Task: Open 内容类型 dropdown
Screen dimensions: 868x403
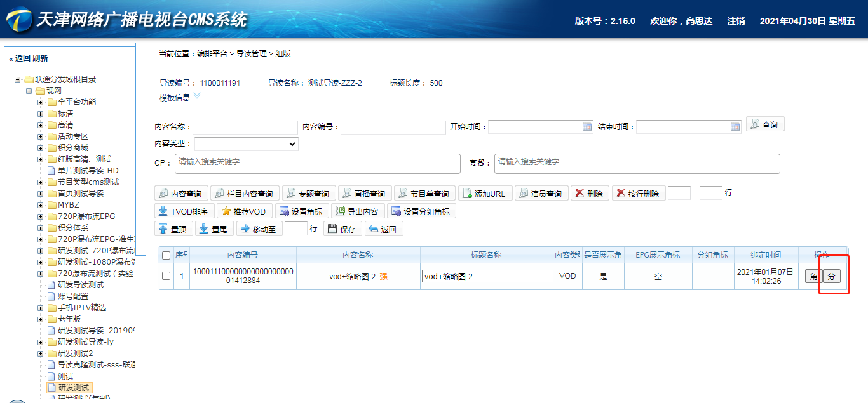Action: point(246,144)
